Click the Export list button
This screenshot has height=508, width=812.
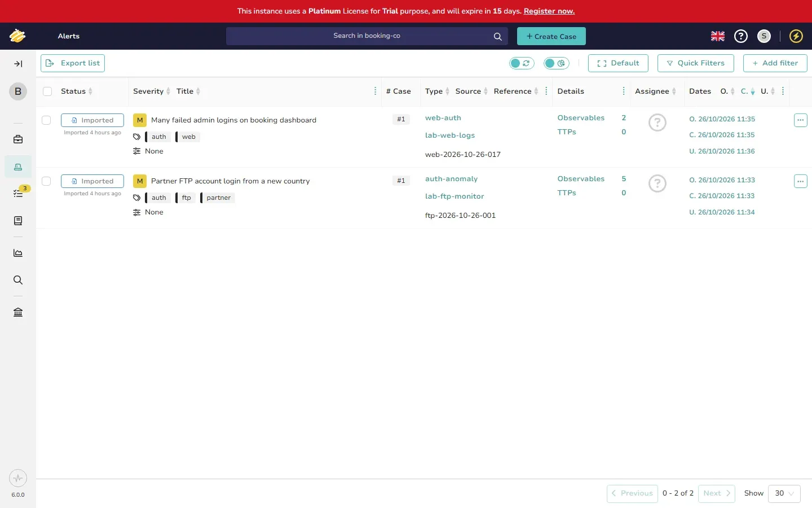(73, 63)
